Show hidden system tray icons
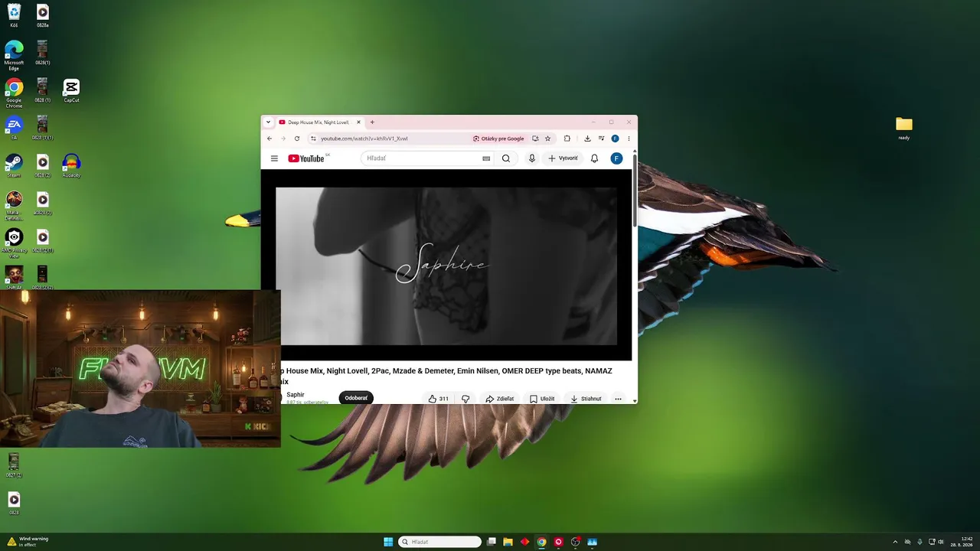Image resolution: width=980 pixels, height=551 pixels. [x=895, y=542]
